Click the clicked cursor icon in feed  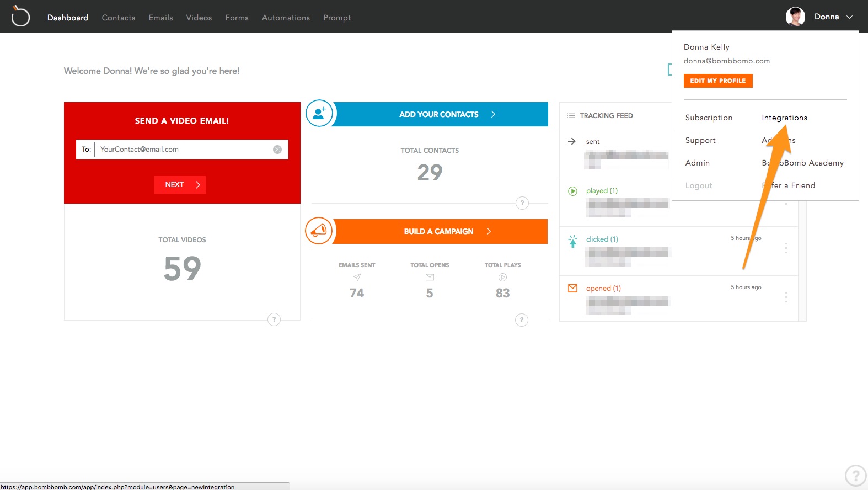(x=572, y=241)
